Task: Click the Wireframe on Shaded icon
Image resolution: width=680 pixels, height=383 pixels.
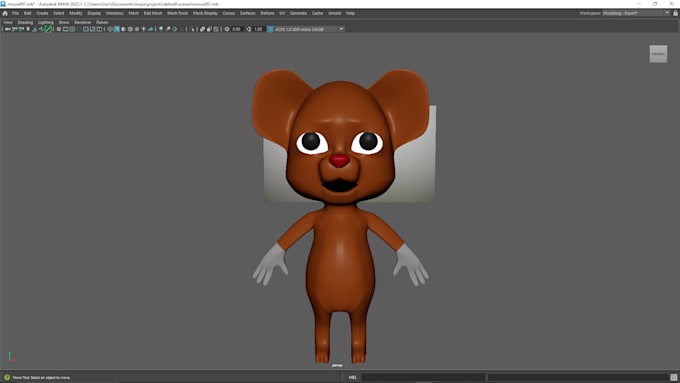Action: pyautogui.click(x=130, y=29)
